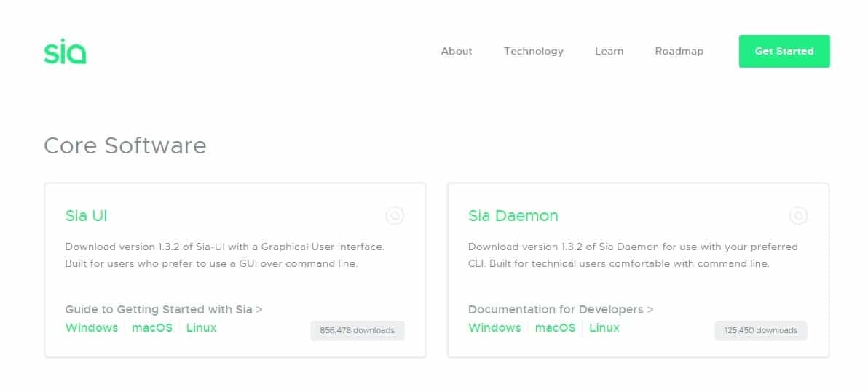Click the circular icon on Sia Daemon card

797,215
